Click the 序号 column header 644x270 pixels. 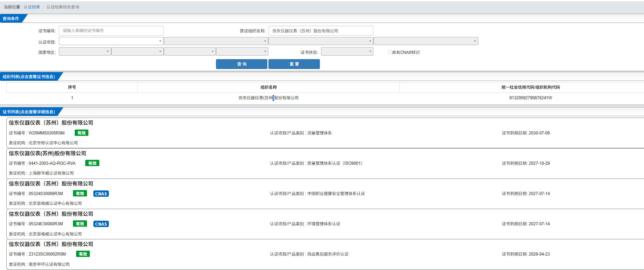[x=72, y=87]
